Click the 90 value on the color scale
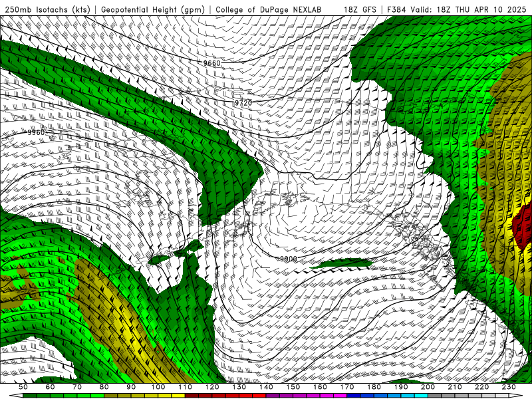Image resolution: width=532 pixels, height=399 pixels. click(131, 387)
